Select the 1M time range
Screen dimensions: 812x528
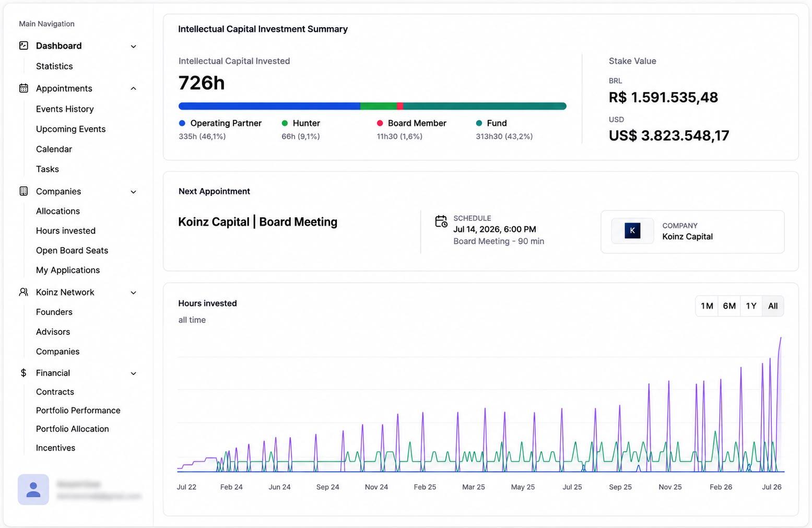click(707, 306)
